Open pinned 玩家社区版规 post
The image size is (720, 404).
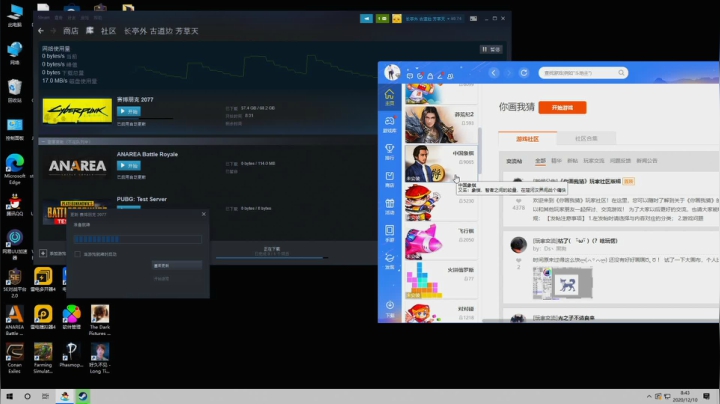pos(577,181)
